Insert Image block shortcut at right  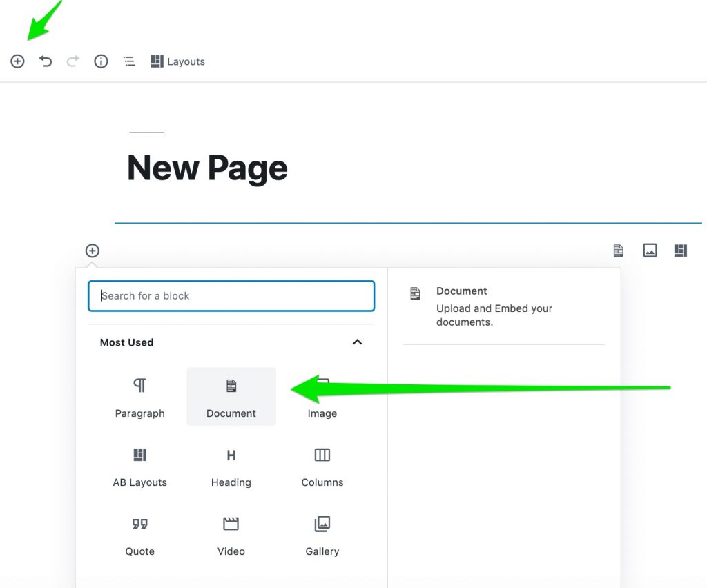pyautogui.click(x=650, y=251)
